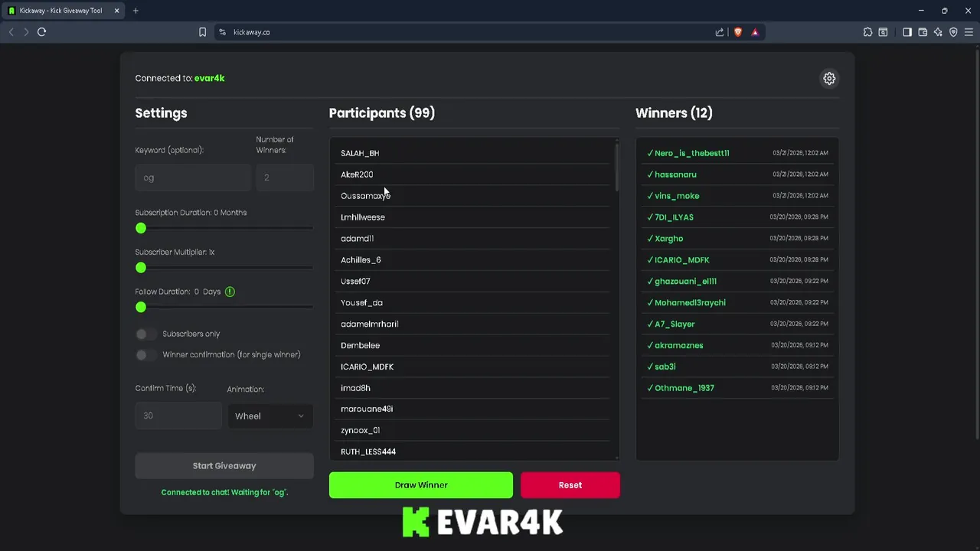Click the Start Giveaway button

[224, 466]
